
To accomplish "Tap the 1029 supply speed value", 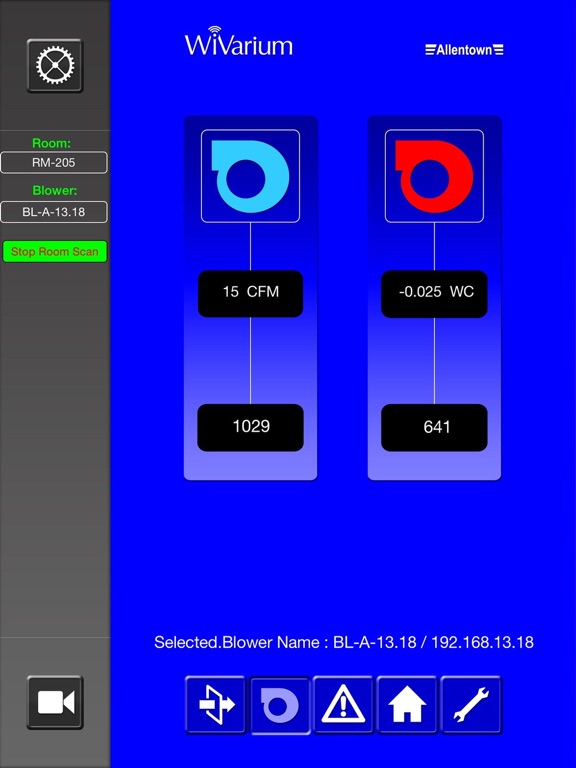I will (250, 427).
